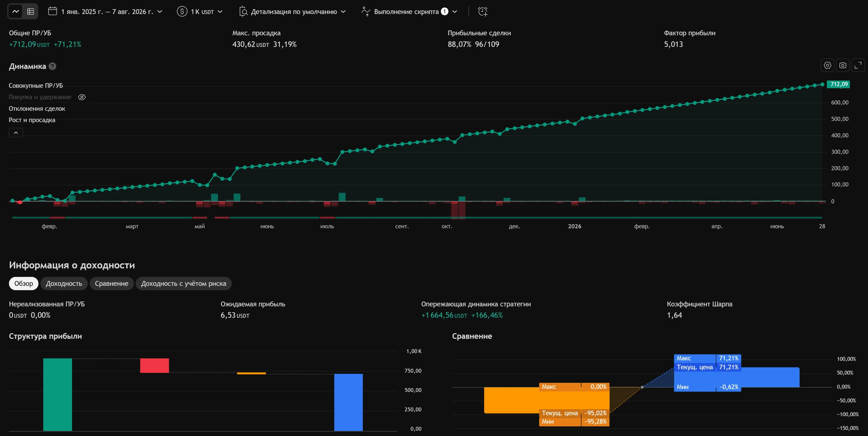This screenshot has width=868, height=436.
Task: Open the add alert clock icon
Action: [482, 11]
